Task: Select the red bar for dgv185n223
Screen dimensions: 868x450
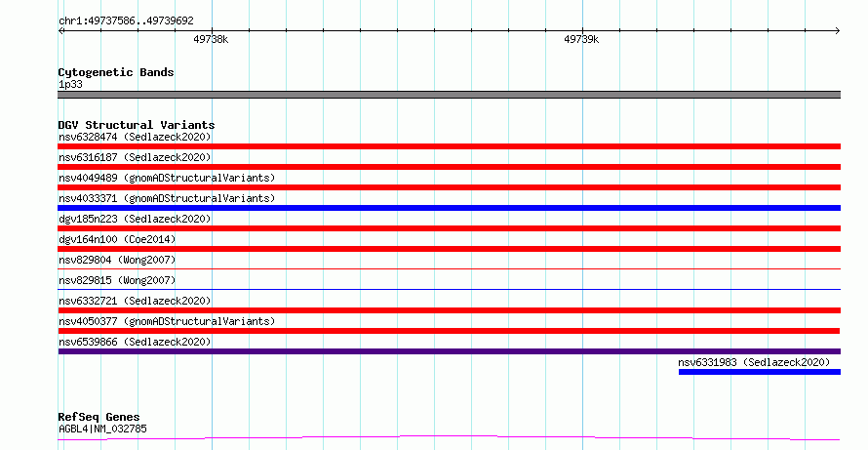Action: click(x=449, y=228)
